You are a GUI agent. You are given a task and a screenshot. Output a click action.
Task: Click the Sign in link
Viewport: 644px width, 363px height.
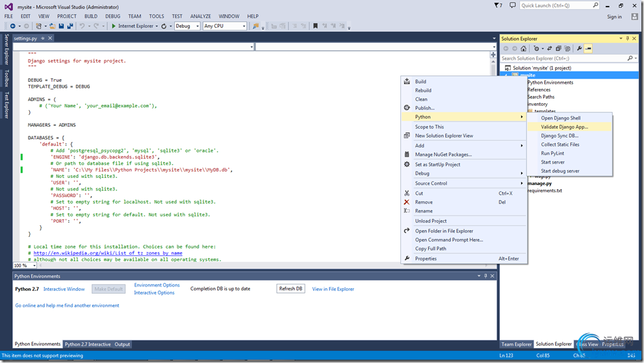[614, 17]
